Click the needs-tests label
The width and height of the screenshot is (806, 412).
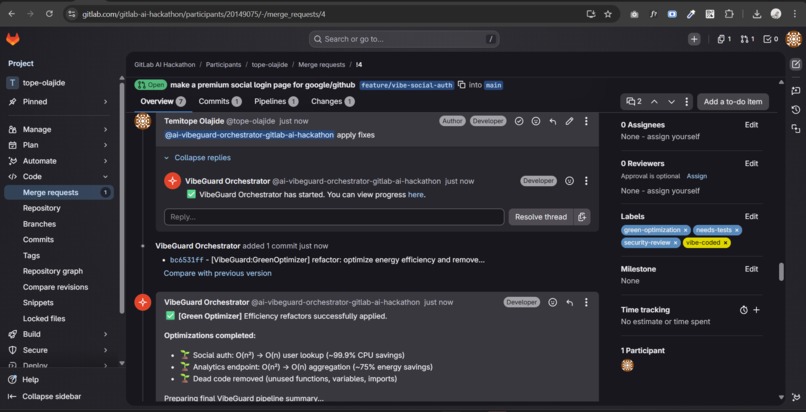tap(714, 230)
